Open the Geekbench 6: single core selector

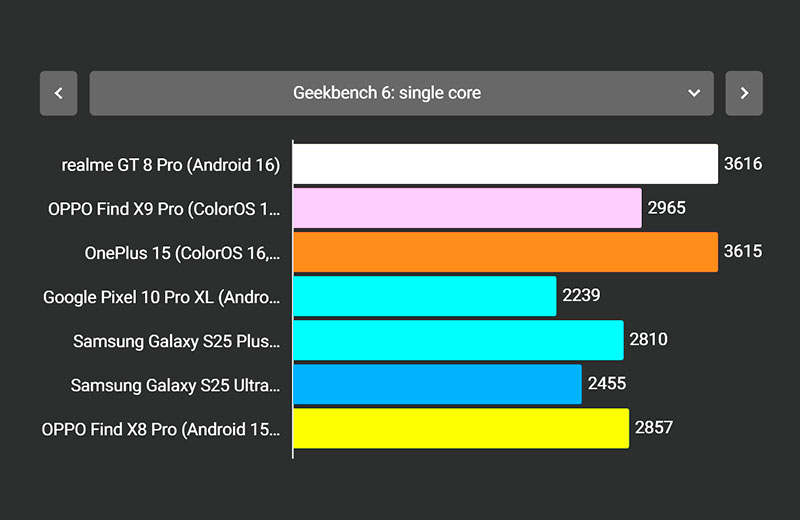click(387, 93)
